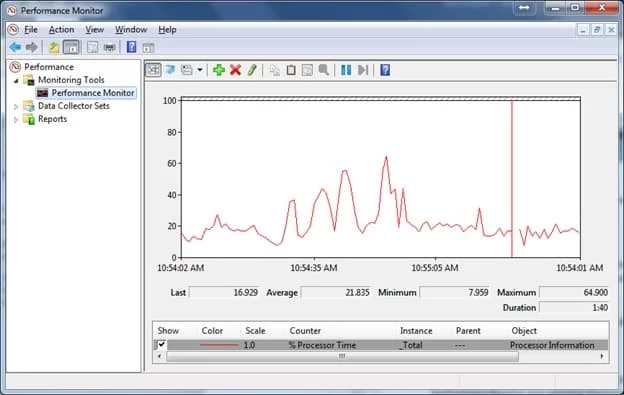Click the Copy Properties icon
The image size is (624, 395).
tap(274, 70)
